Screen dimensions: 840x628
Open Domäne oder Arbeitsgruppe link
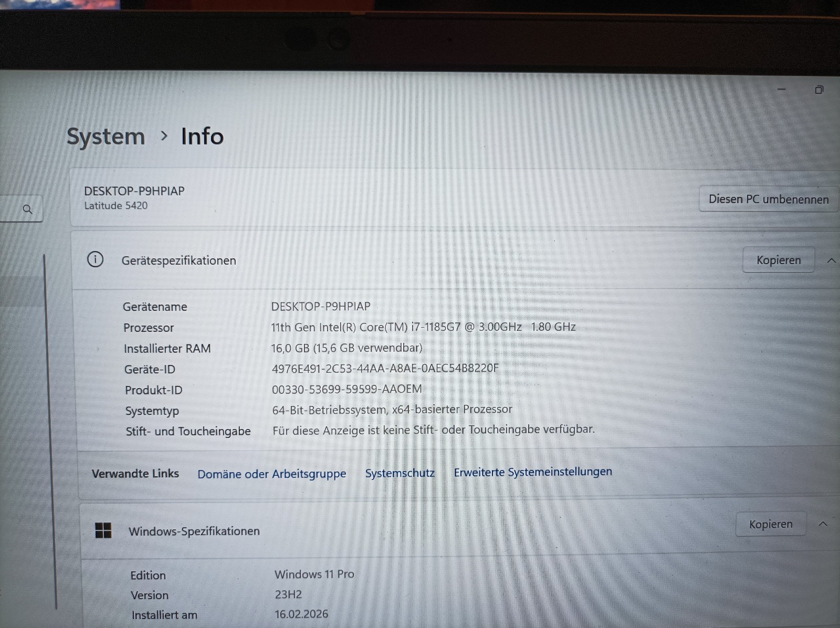(272, 474)
